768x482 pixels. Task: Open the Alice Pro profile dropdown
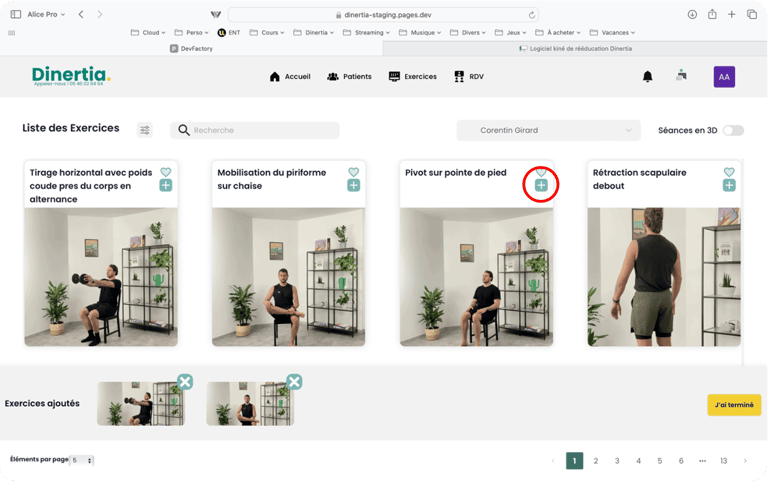point(46,14)
